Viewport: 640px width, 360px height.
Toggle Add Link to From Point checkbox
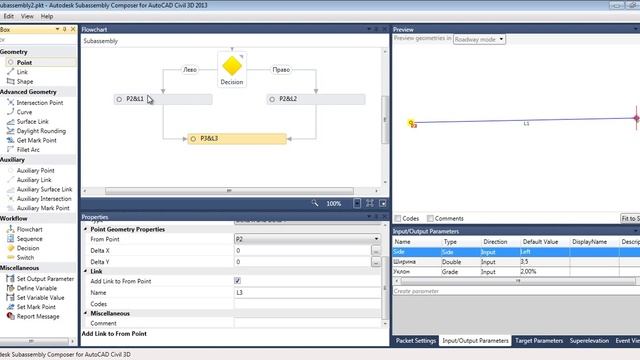click(238, 281)
